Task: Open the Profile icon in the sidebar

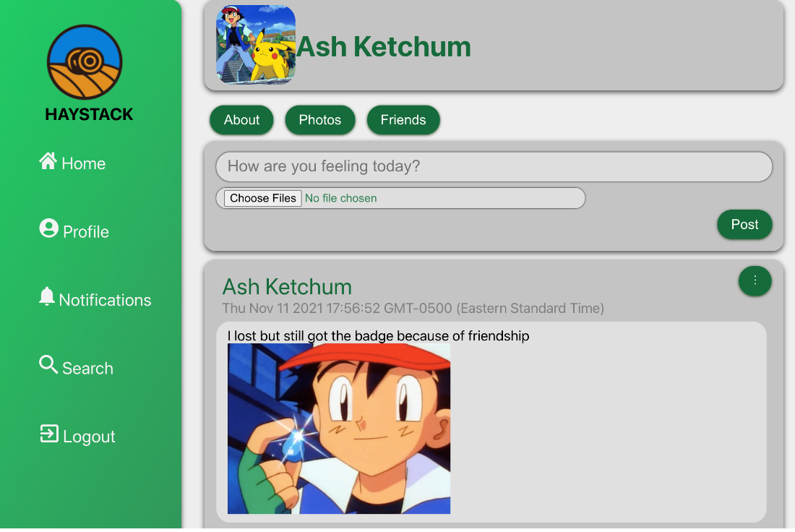Action: (48, 228)
